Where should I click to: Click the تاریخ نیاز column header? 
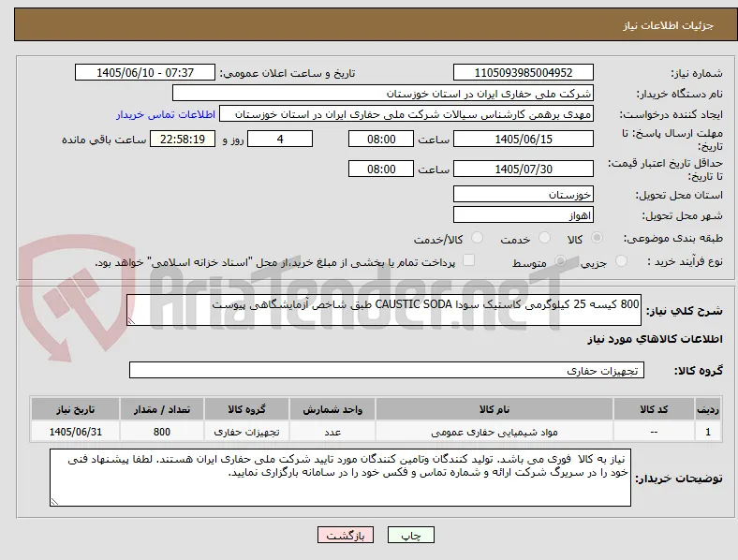click(75, 409)
